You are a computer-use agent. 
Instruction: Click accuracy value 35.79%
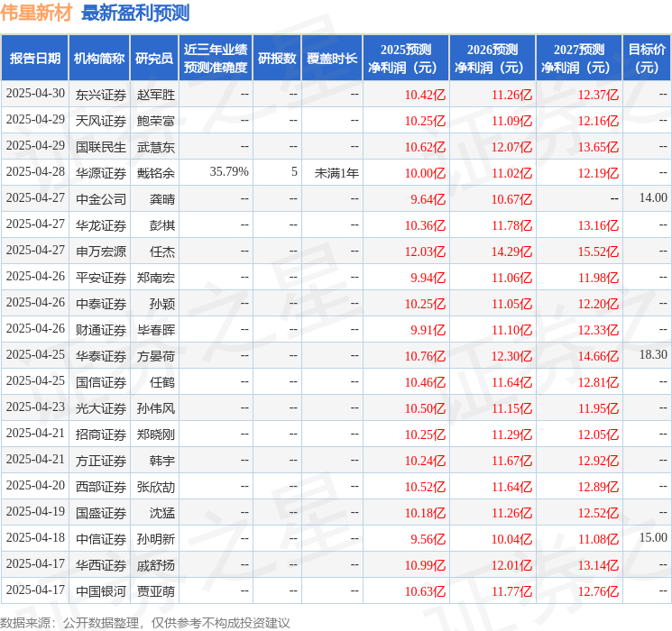click(229, 172)
